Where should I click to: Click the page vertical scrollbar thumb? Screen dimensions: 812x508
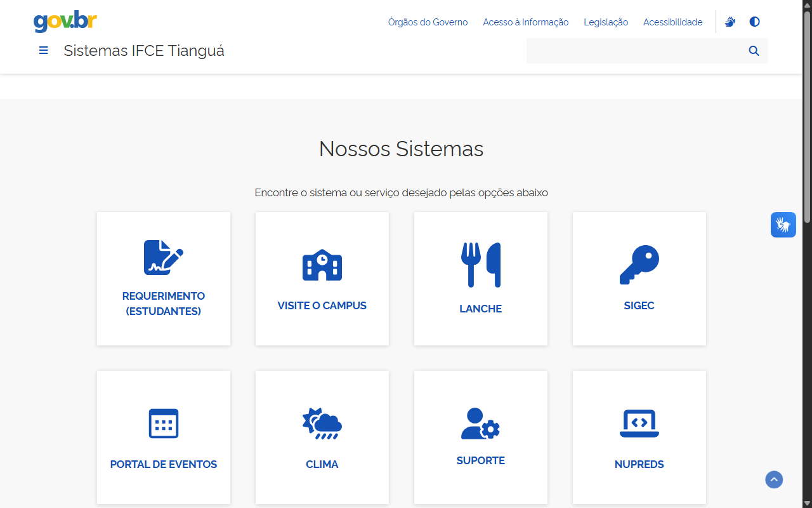[x=807, y=116]
